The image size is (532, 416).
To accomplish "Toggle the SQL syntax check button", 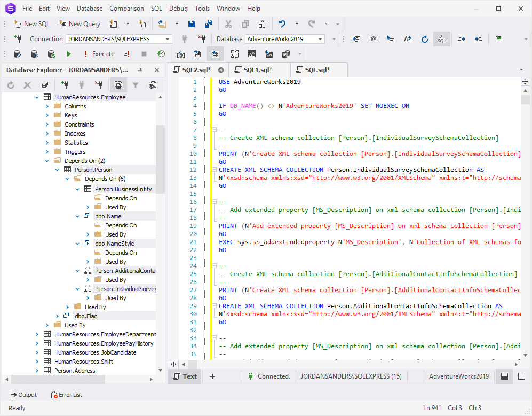I will [x=441, y=38].
